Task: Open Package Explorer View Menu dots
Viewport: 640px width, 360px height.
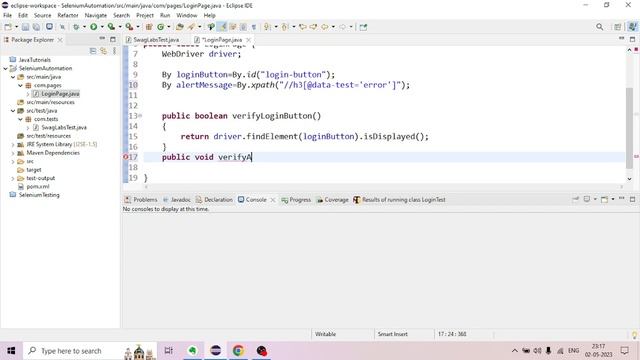Action: click(x=114, y=51)
